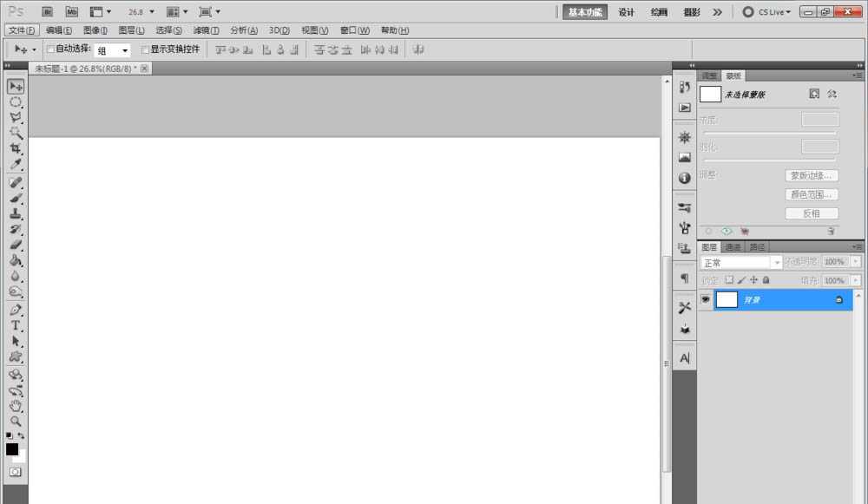The height and width of the screenshot is (504, 868).
Task: Enable the 自动选择 checkbox
Action: [50, 49]
